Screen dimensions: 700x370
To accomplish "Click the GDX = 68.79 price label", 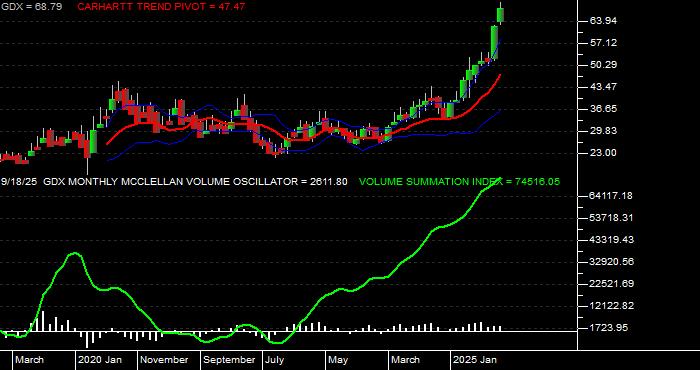I will [31, 7].
